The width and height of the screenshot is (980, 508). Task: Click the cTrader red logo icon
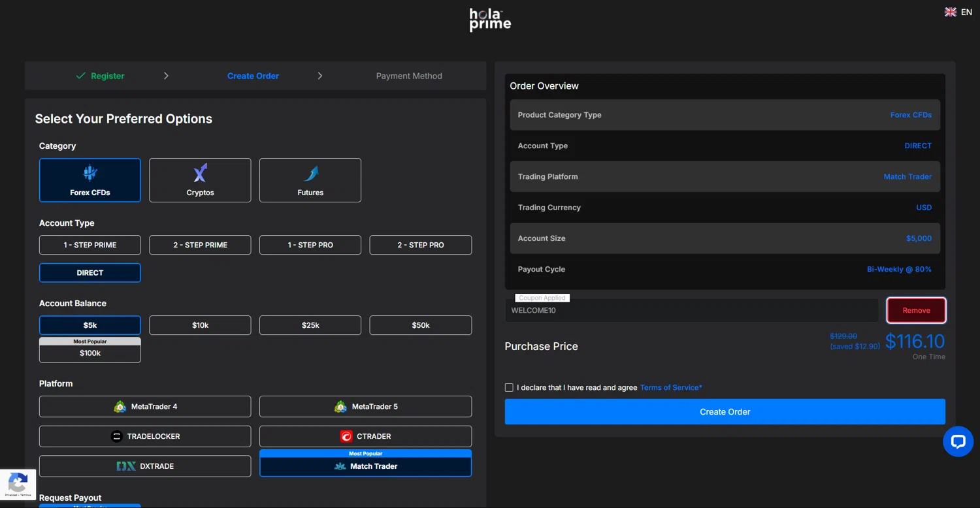(x=346, y=436)
